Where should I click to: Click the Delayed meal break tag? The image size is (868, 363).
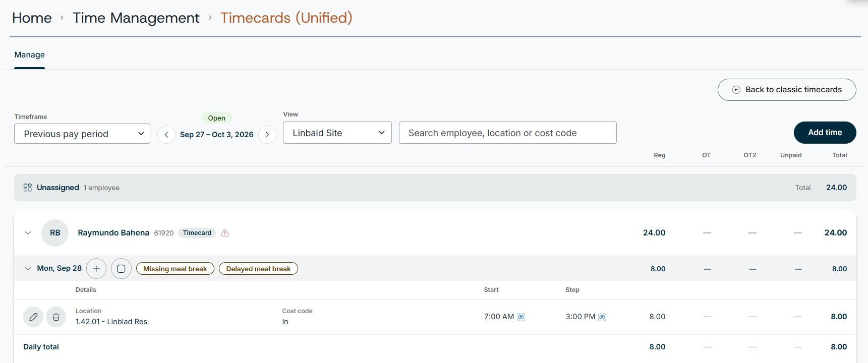point(258,269)
